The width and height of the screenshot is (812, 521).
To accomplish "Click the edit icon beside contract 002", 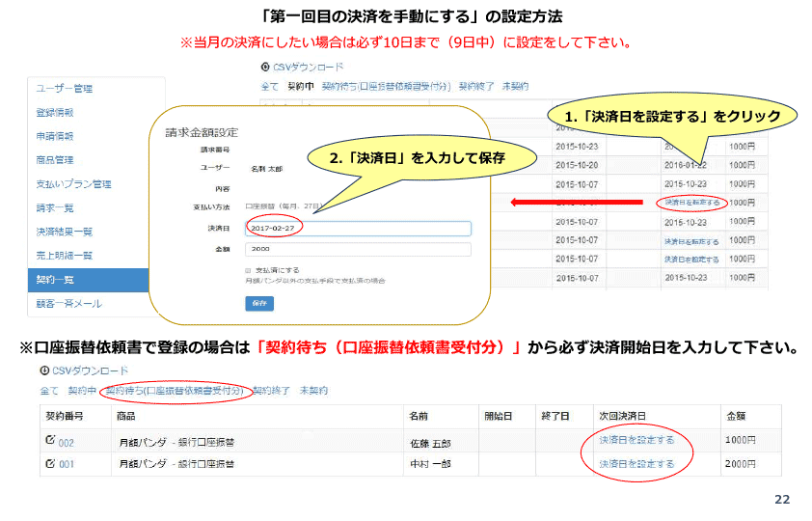I will (50, 440).
